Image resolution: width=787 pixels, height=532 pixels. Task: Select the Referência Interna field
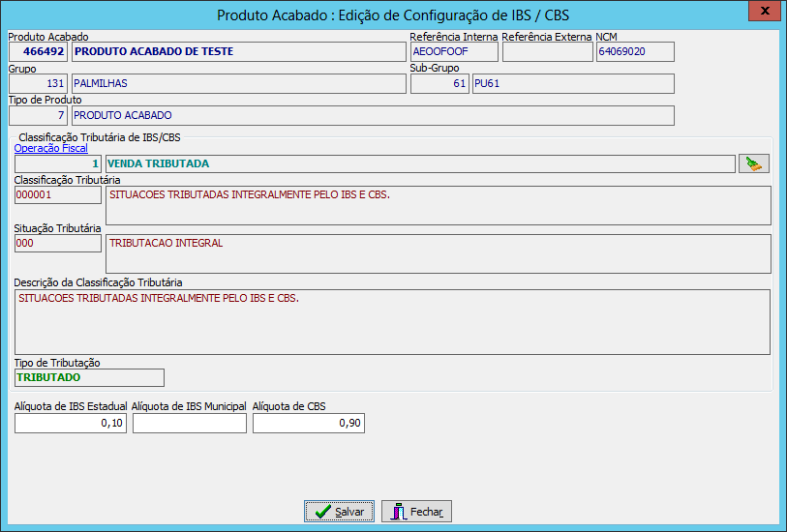[x=453, y=52]
